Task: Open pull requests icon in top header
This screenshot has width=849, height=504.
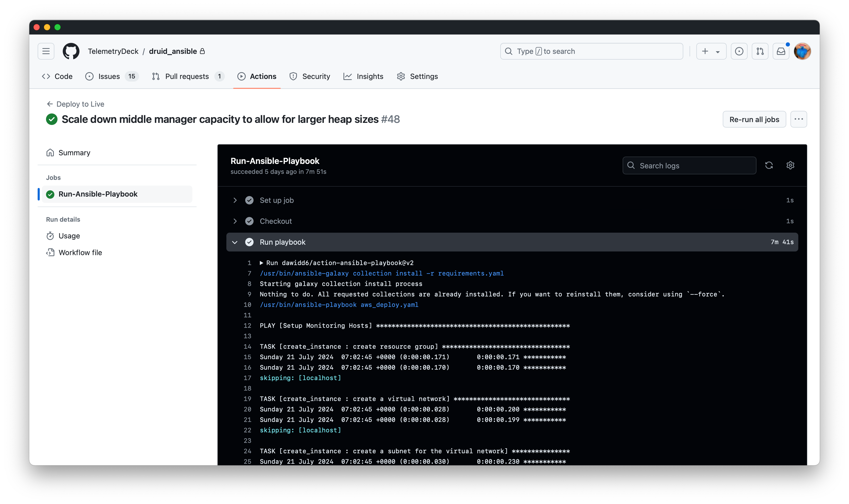Action: tap(760, 51)
